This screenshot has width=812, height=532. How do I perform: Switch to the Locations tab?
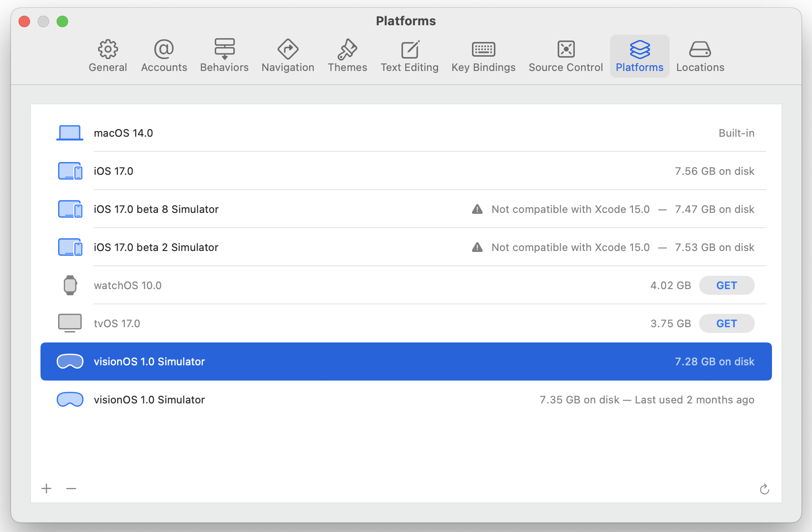700,56
